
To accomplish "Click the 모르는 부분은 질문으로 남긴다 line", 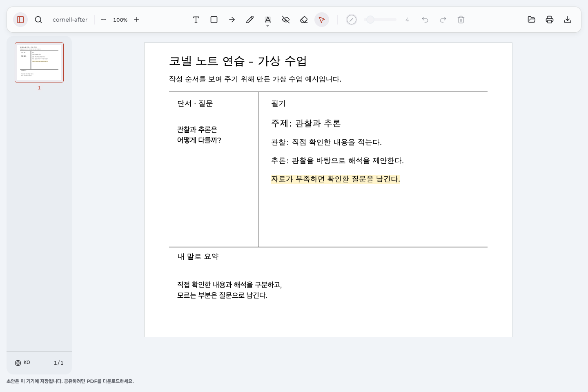I will click(x=222, y=295).
